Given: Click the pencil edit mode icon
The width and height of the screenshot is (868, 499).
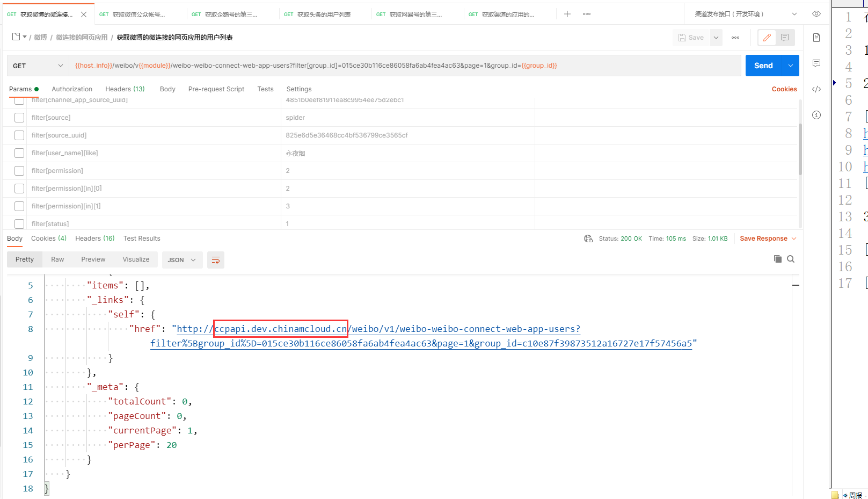Looking at the screenshot, I should coord(767,38).
